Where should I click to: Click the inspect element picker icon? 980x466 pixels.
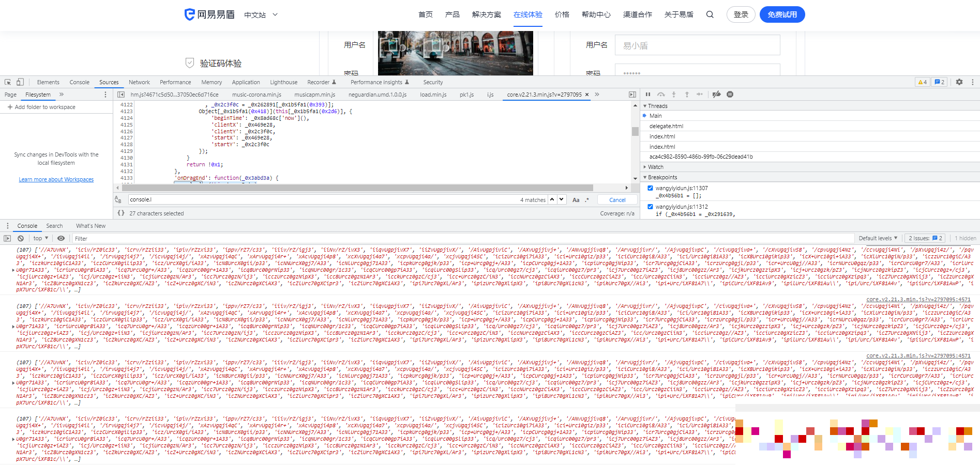click(x=8, y=82)
